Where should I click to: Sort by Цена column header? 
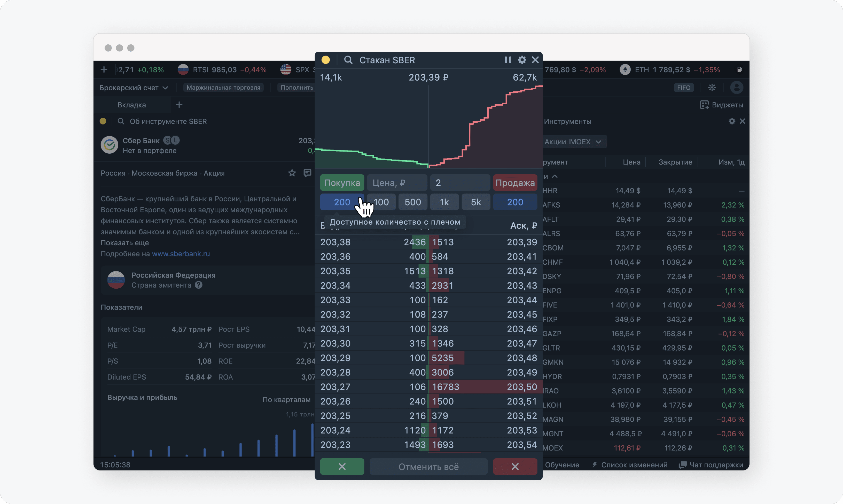pyautogui.click(x=631, y=162)
